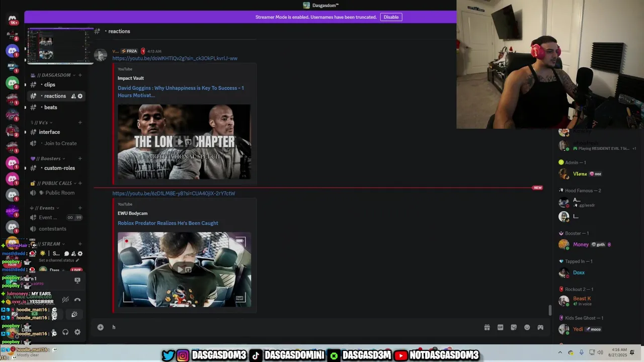Collapse the Events category
Screen dimensions: 644x362
click(45, 208)
